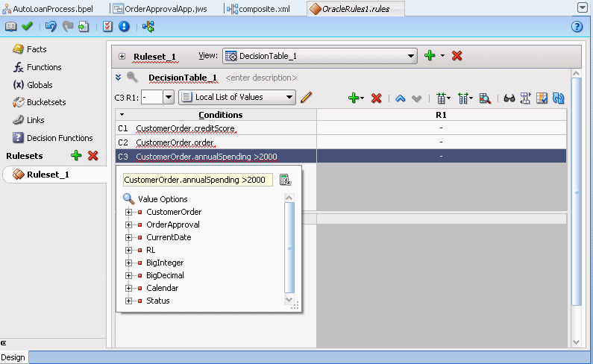Move row down with gray down arrow

416,98
